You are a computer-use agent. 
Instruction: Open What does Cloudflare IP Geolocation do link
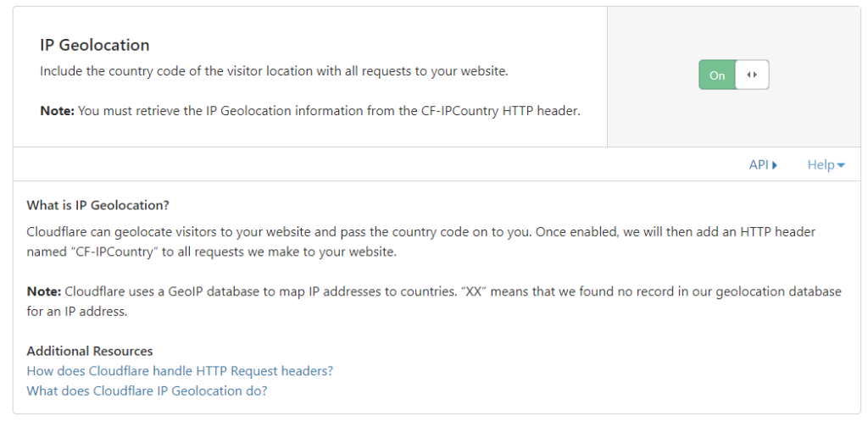coord(147,391)
